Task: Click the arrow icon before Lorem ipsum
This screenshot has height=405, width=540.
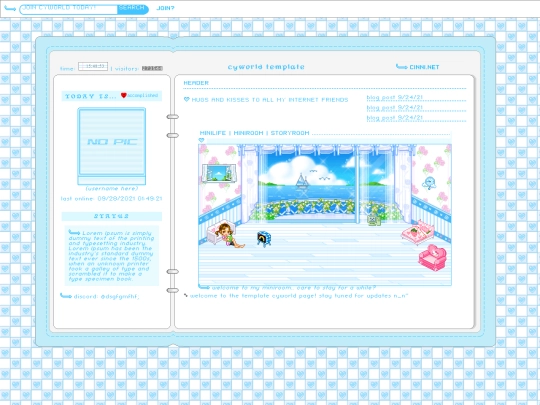Action: pos(74,232)
